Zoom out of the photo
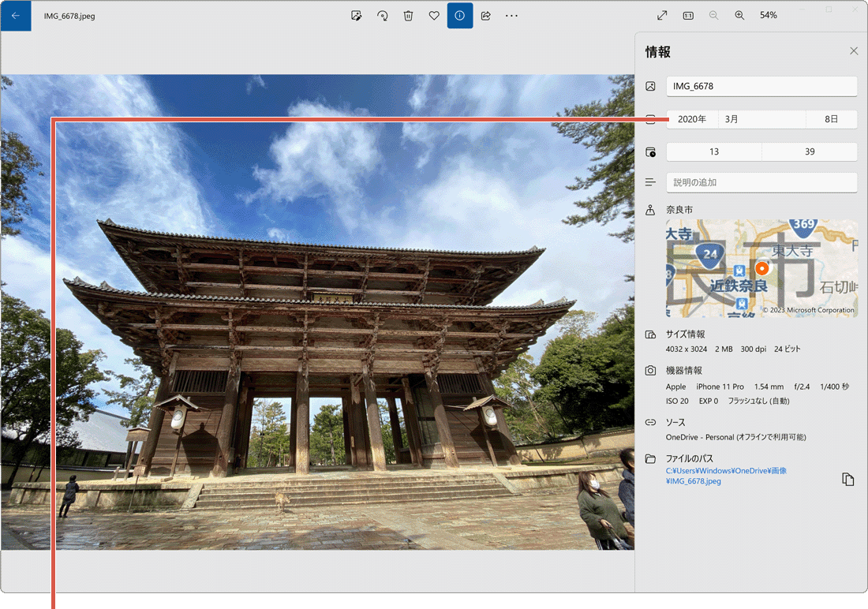This screenshot has height=609, width=868. point(713,14)
